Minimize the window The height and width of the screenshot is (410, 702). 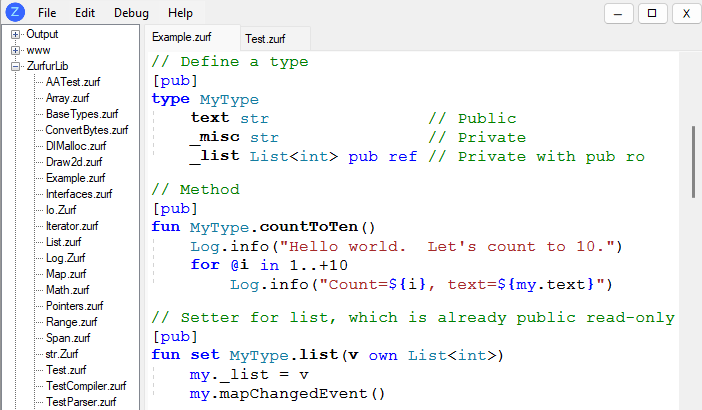[x=618, y=13]
